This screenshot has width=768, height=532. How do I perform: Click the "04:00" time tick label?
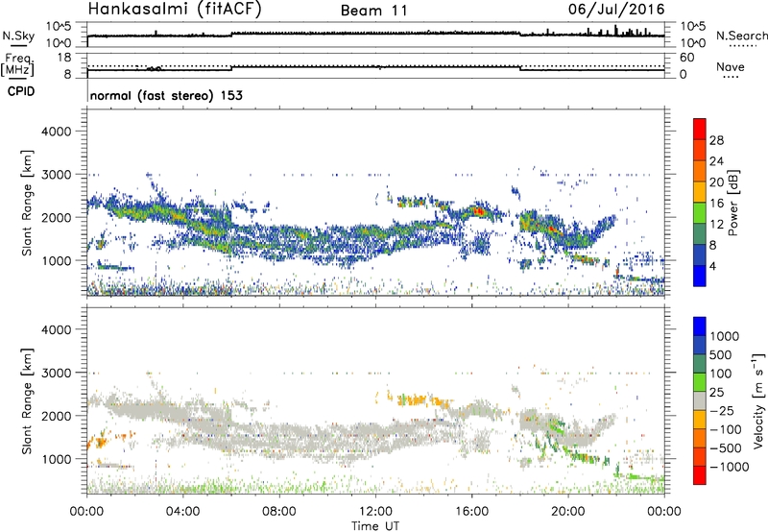pyautogui.click(x=182, y=512)
